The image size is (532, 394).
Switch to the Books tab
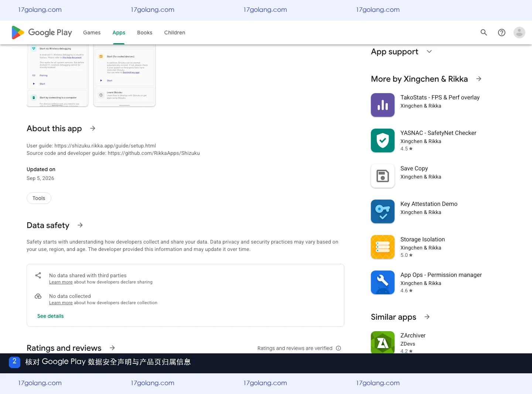pos(145,33)
